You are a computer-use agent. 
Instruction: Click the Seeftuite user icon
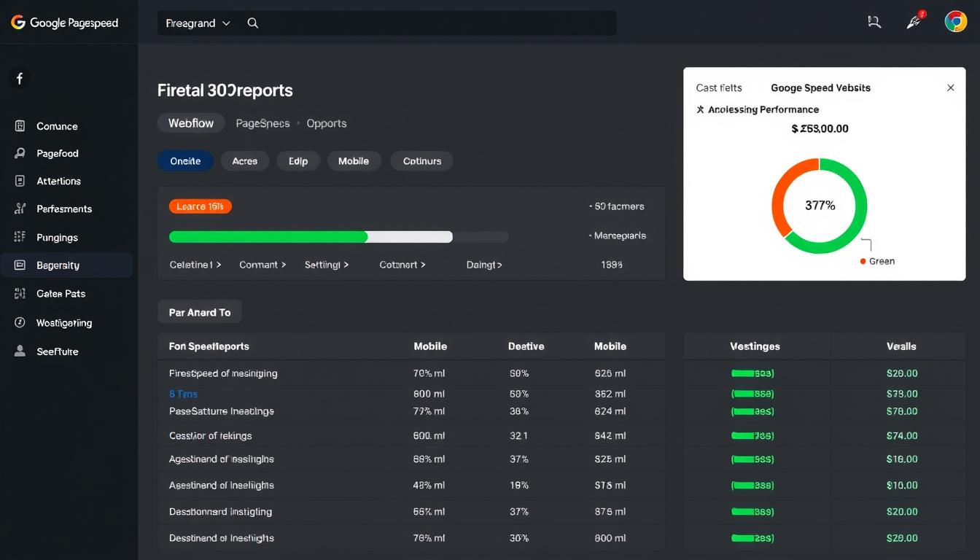coord(20,351)
